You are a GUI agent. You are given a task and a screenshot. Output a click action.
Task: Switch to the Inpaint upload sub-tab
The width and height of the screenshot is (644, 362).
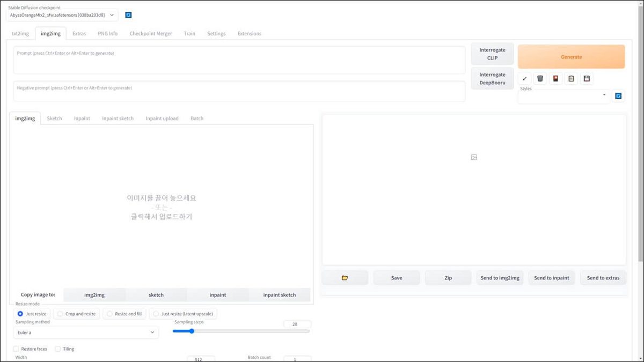coord(162,119)
